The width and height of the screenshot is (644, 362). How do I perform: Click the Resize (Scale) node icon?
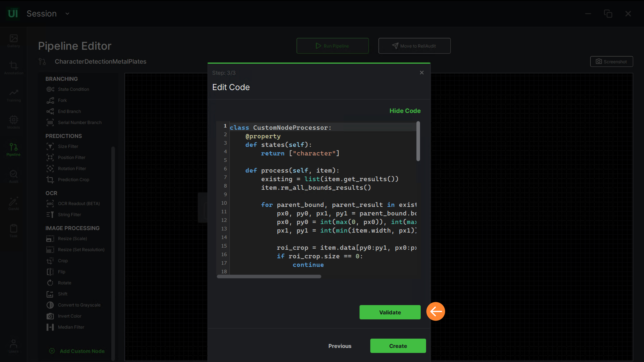click(x=50, y=239)
